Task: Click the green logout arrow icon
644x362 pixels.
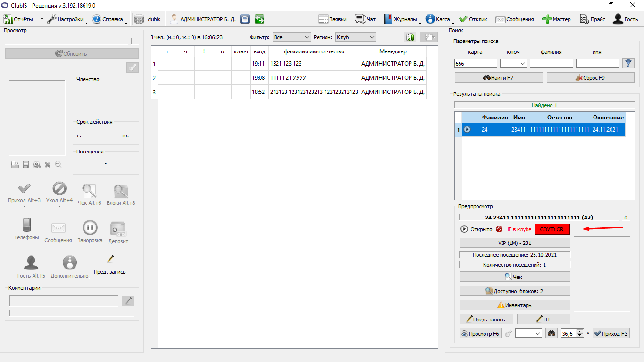Action: point(259,19)
